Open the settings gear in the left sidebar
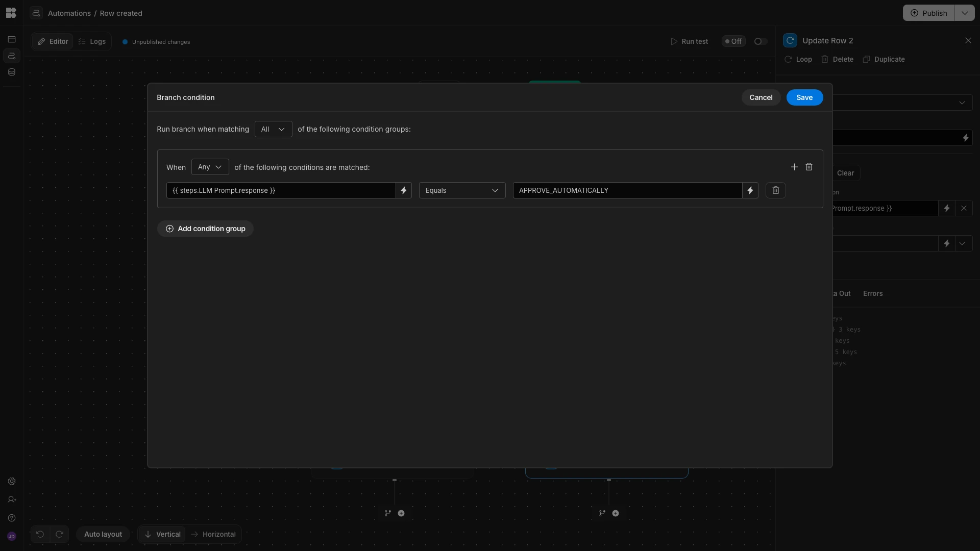The image size is (980, 551). click(12, 481)
